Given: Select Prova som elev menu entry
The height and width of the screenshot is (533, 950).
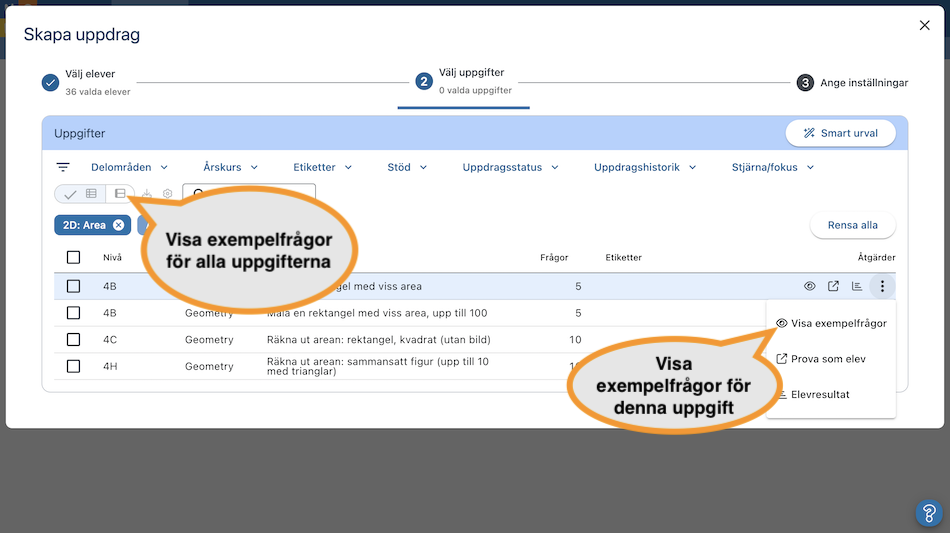Looking at the screenshot, I should tap(827, 359).
